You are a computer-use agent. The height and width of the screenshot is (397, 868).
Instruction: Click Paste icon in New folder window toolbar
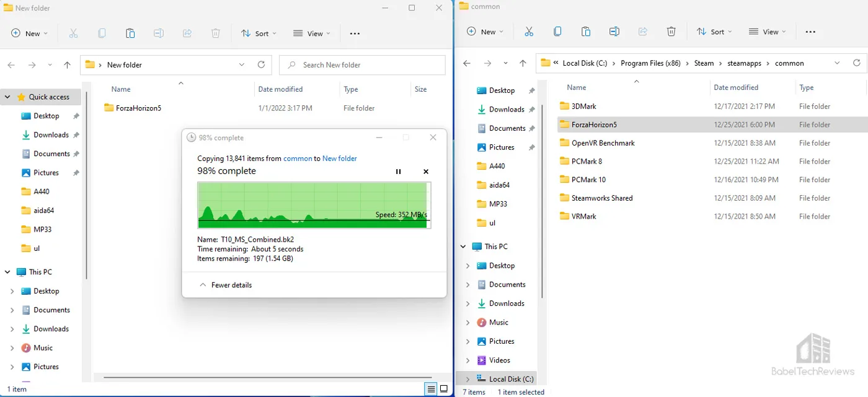coord(130,33)
